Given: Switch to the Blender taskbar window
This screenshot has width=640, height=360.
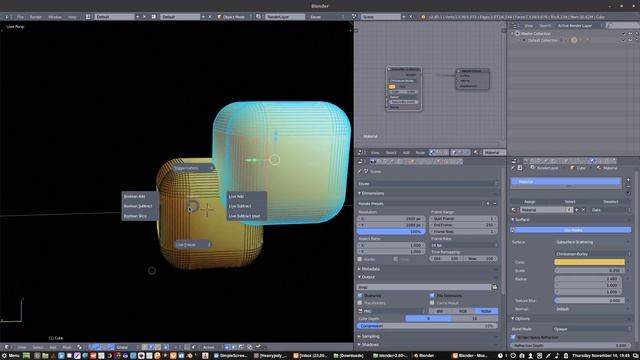Looking at the screenshot, I should 423,356.
